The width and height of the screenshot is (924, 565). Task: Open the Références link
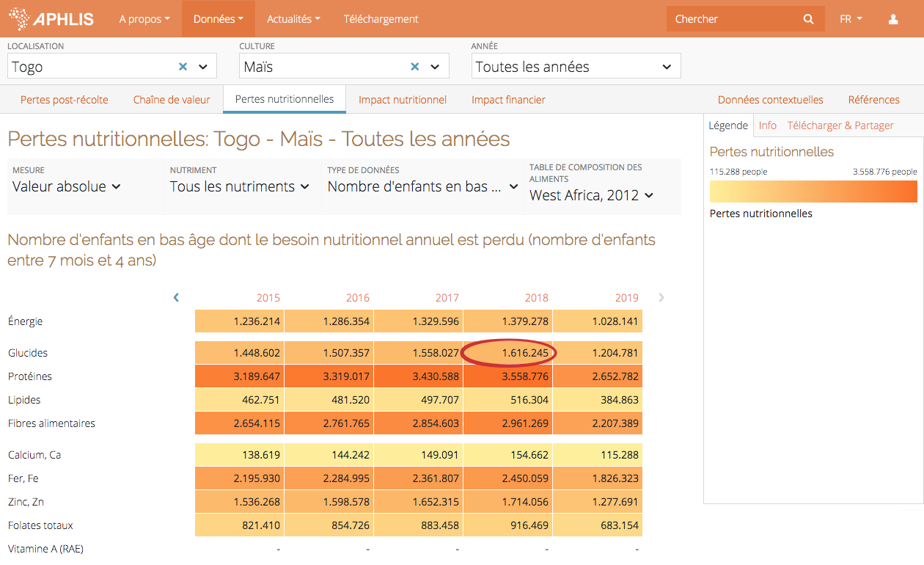click(x=873, y=100)
